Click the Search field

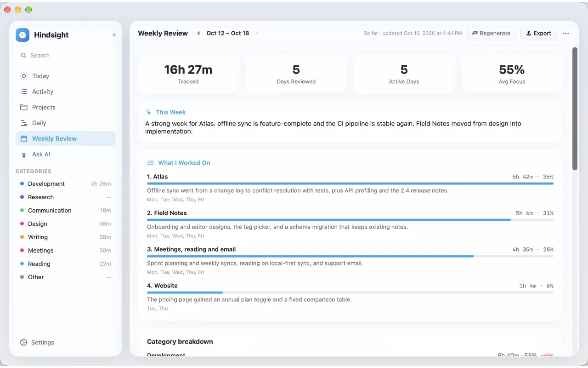(x=66, y=55)
